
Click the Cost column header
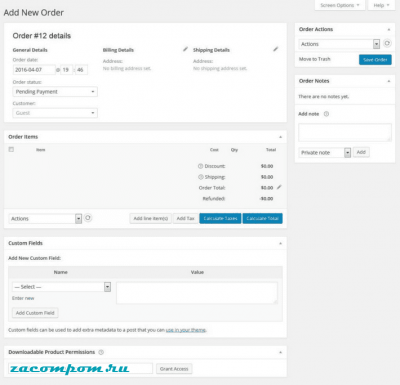(x=214, y=150)
